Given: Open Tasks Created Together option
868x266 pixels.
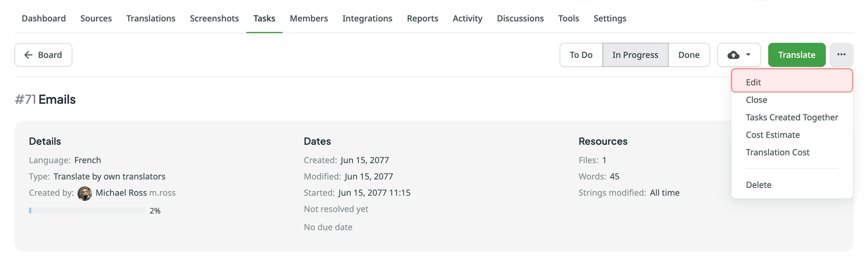Looking at the screenshot, I should (792, 117).
